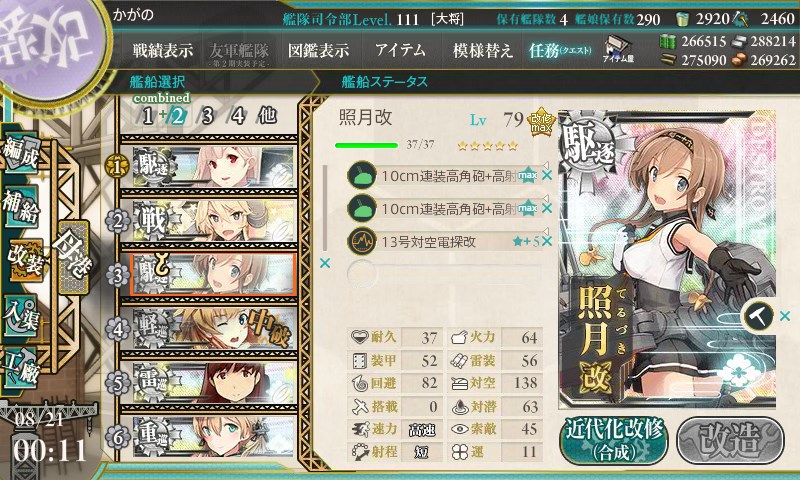The width and height of the screenshot is (800, 480).
Task: Select the 軽巡 ship in slot 4
Action: tap(209, 329)
